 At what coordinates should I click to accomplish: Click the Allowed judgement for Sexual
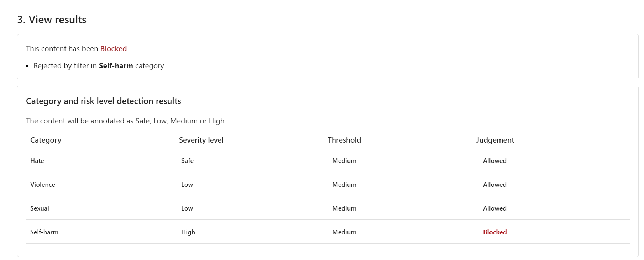coord(494,208)
